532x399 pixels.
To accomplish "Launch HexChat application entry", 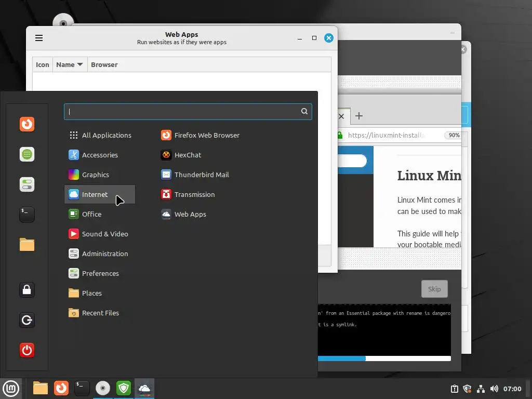I will (x=181, y=155).
